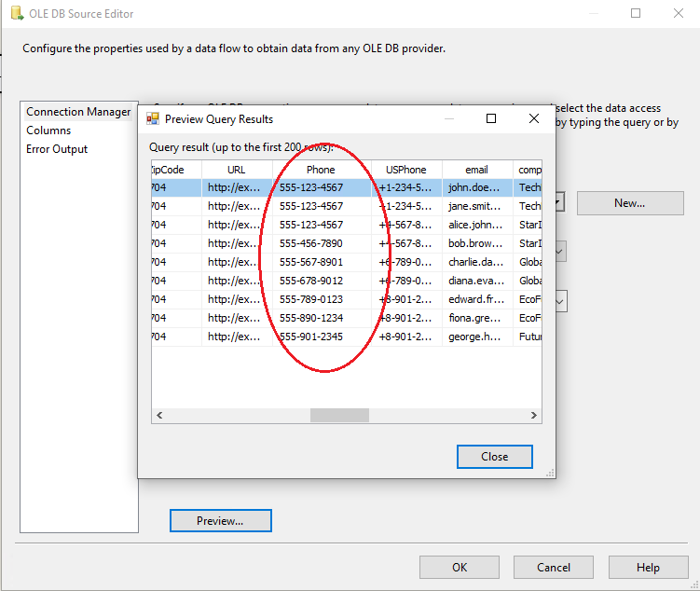Minimize the Preview Query Results dialog
Screen dimensions: 700x591
pos(448,118)
